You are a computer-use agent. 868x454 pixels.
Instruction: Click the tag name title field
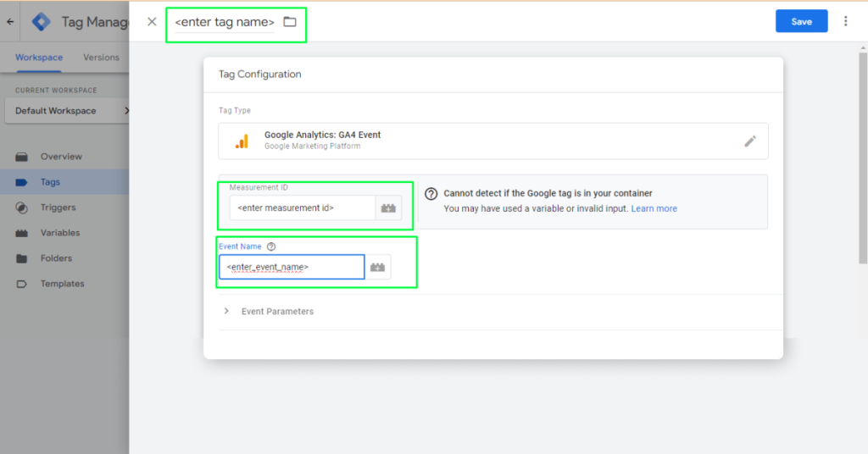point(225,22)
